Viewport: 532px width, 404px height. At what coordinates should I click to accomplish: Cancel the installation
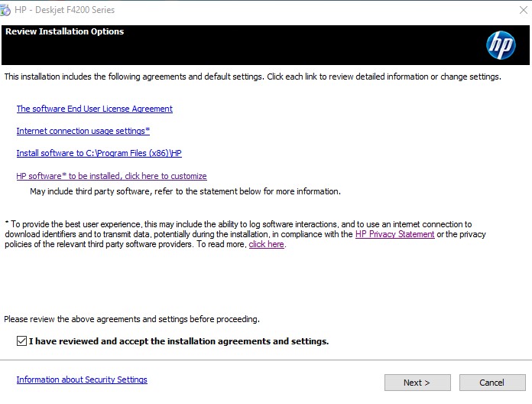(492, 383)
